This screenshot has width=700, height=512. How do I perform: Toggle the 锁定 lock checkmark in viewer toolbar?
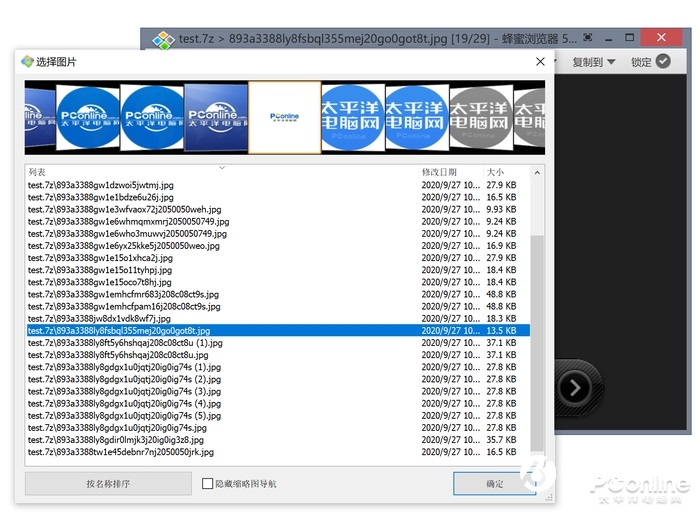(663, 62)
